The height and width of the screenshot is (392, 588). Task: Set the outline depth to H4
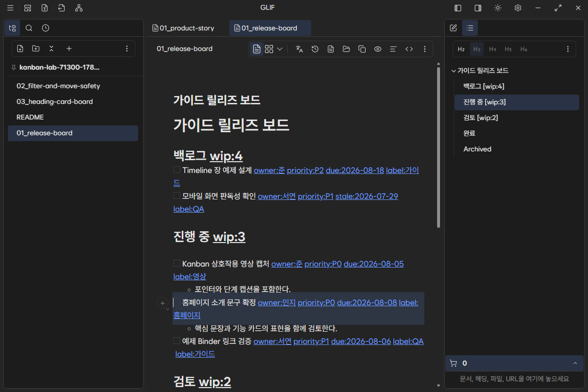pyautogui.click(x=492, y=49)
